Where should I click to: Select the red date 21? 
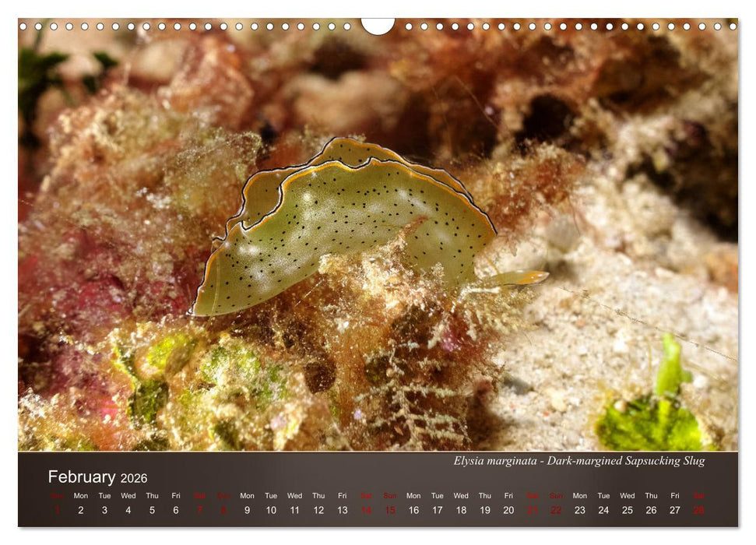[533, 509]
